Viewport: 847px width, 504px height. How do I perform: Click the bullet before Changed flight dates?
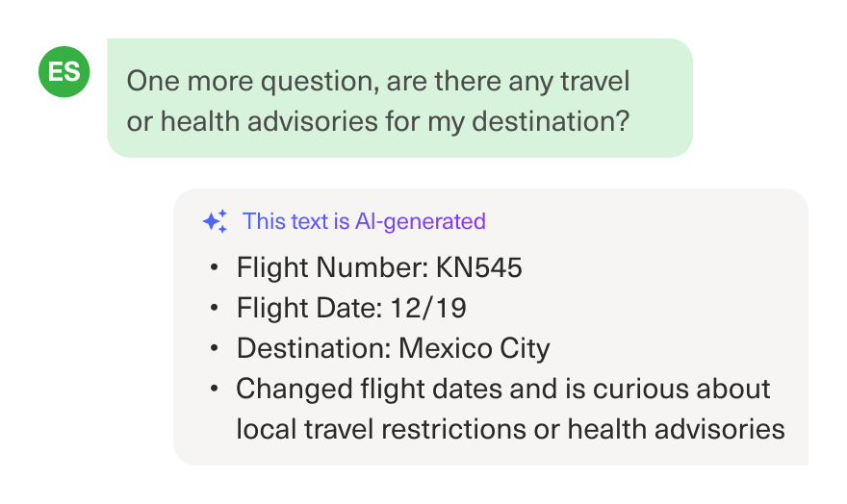tap(215, 389)
